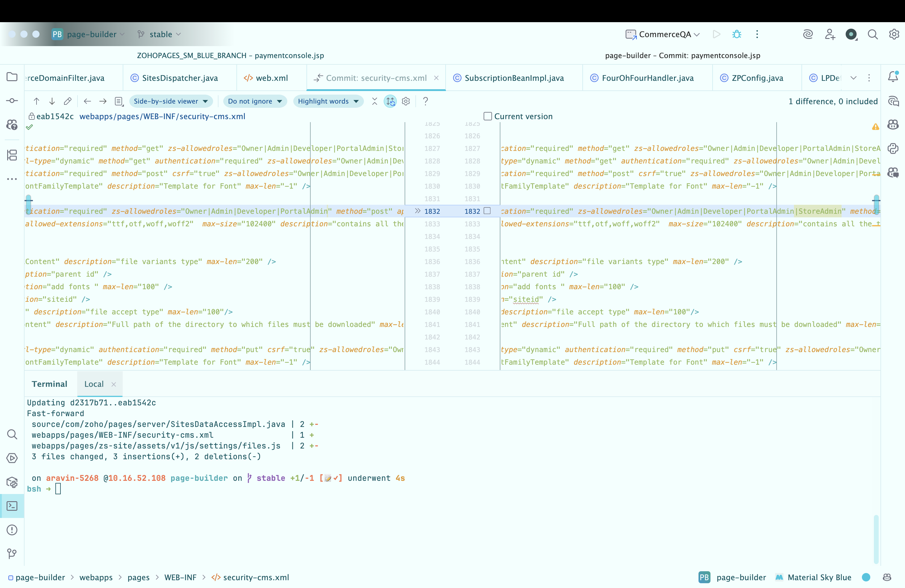Open the Terminal tool window icon
The width and height of the screenshot is (905, 588).
(12, 506)
